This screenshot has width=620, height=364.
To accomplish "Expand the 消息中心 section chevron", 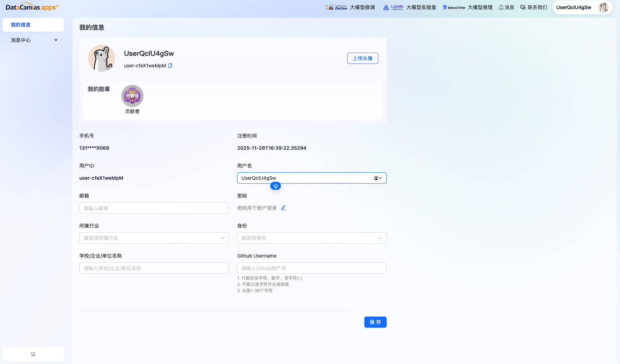I will pos(56,40).
